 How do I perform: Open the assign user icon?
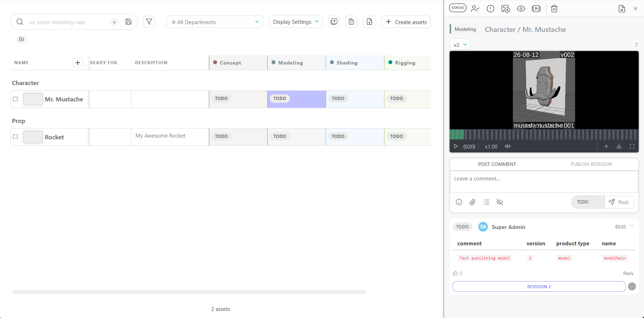pos(475,9)
